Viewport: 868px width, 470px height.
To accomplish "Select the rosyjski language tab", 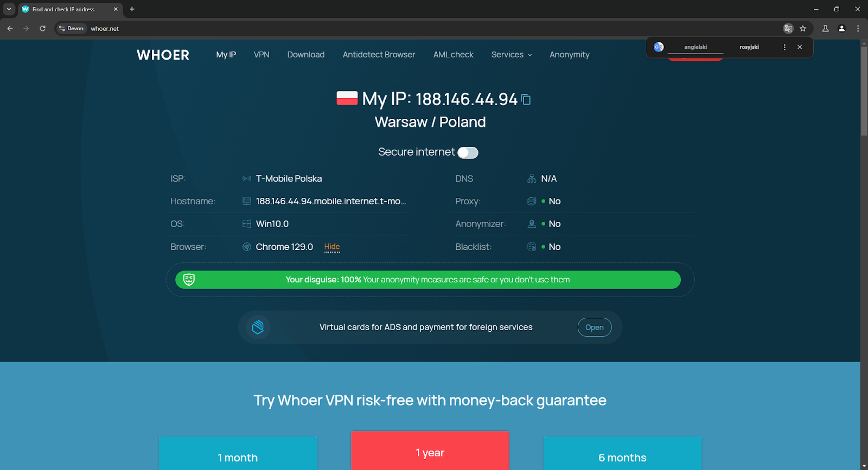I will (x=749, y=47).
